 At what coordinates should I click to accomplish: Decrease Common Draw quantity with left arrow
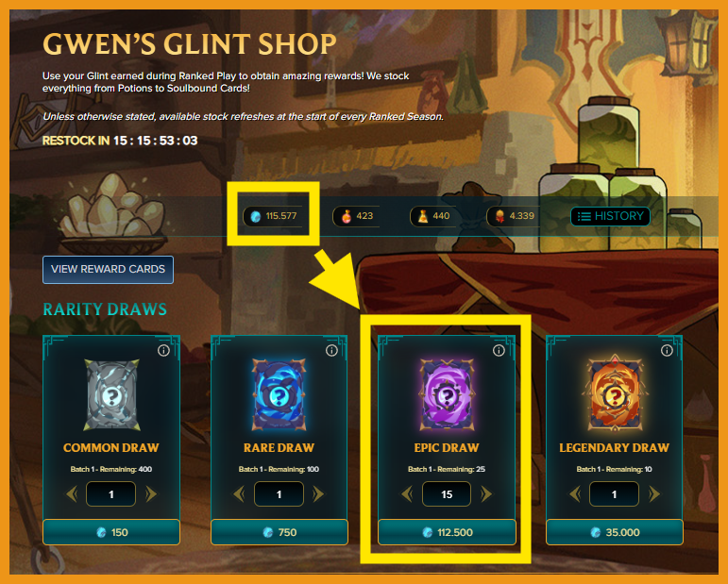(x=72, y=494)
